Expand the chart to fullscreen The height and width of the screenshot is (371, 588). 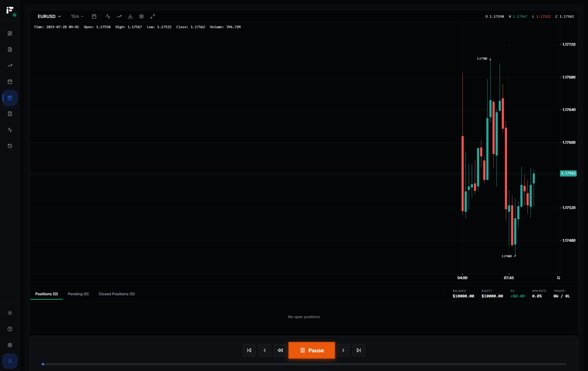coord(153,16)
